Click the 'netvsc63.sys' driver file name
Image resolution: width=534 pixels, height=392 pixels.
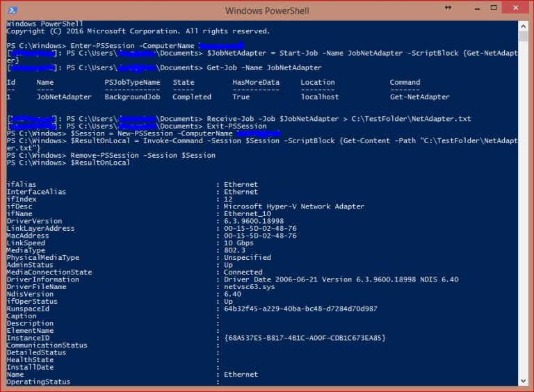pos(250,287)
